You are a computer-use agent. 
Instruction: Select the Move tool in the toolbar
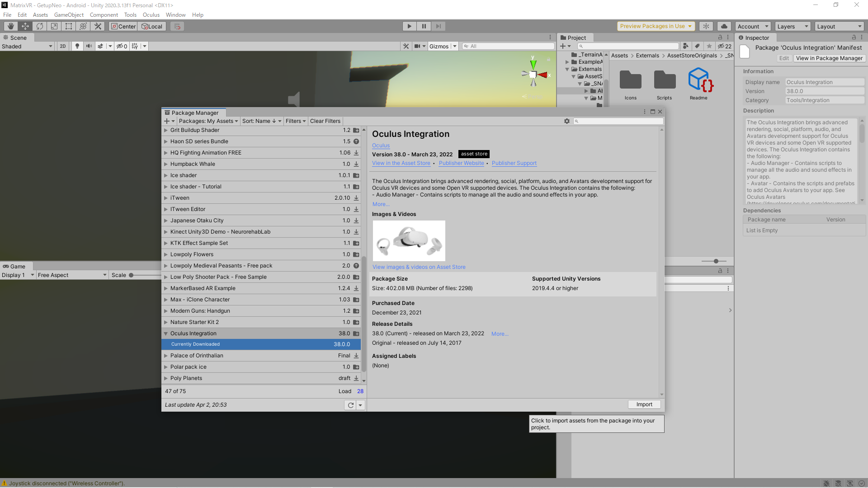[x=25, y=26]
